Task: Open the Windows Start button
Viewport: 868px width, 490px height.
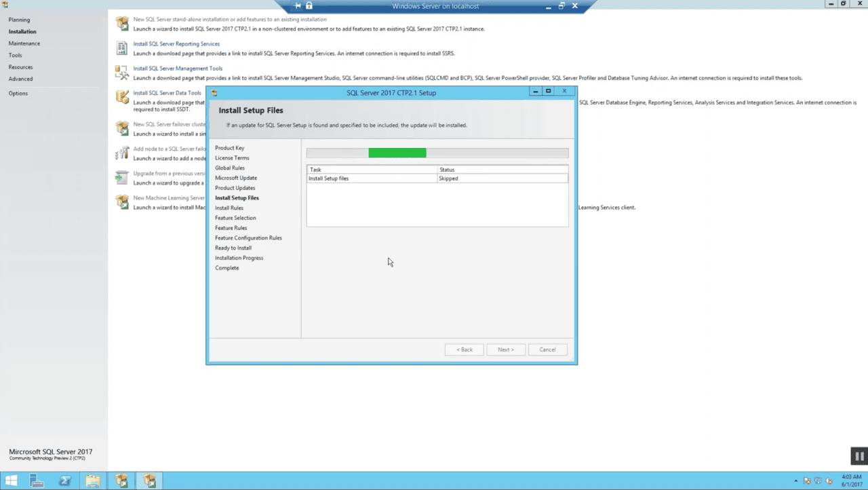Action: pyautogui.click(x=12, y=481)
